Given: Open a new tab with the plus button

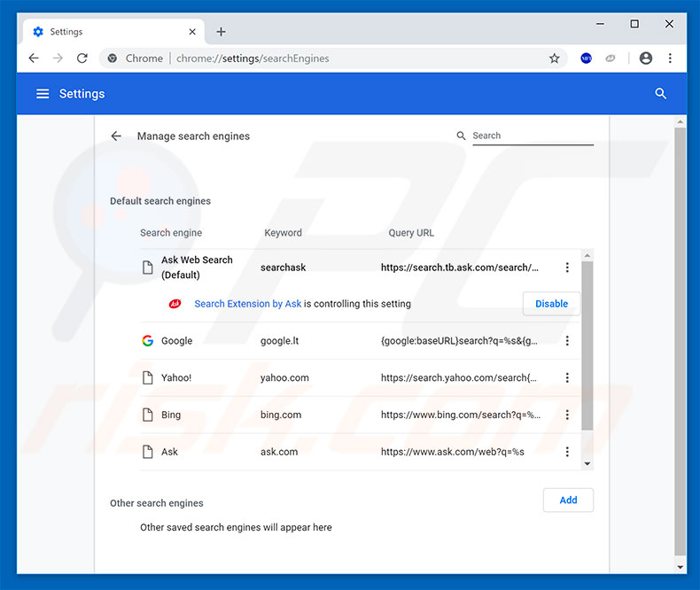Looking at the screenshot, I should pyautogui.click(x=221, y=32).
